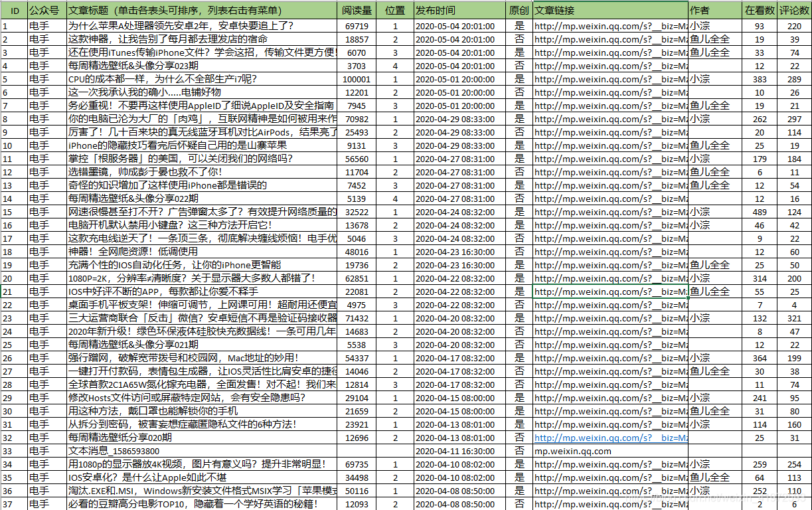This screenshot has height=510, width=812.
Task: Sort by the 在看数 column header
Action: (x=760, y=11)
